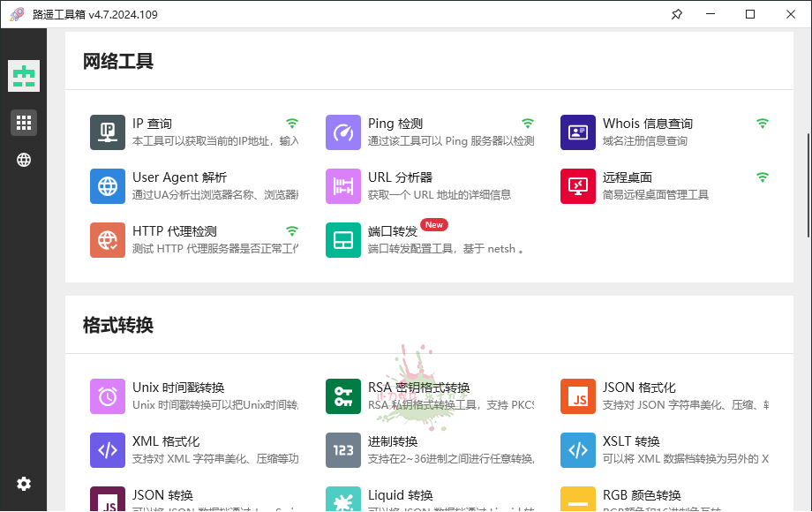
Task: Open the 远程桌面 remote desktop icon
Action: (578, 186)
